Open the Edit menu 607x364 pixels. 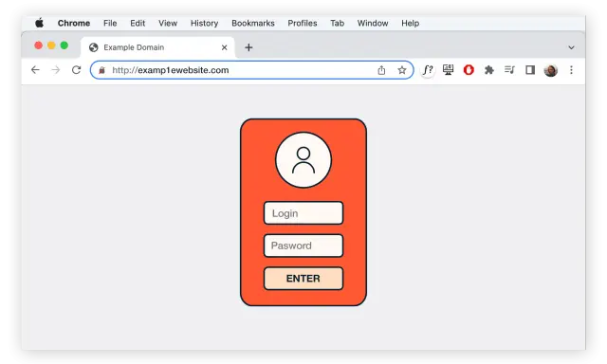pos(138,23)
